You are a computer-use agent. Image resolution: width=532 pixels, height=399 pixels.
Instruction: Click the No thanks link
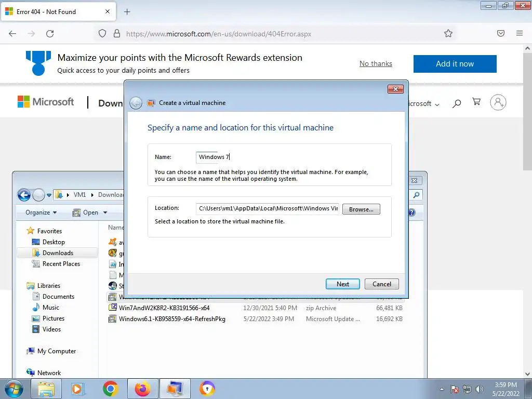click(376, 64)
